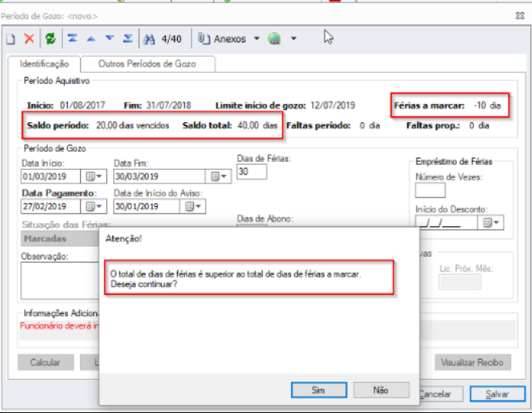This screenshot has width=532, height=413.
Task: Click the Lic. Próx. Mês field
Action: (x=460, y=282)
